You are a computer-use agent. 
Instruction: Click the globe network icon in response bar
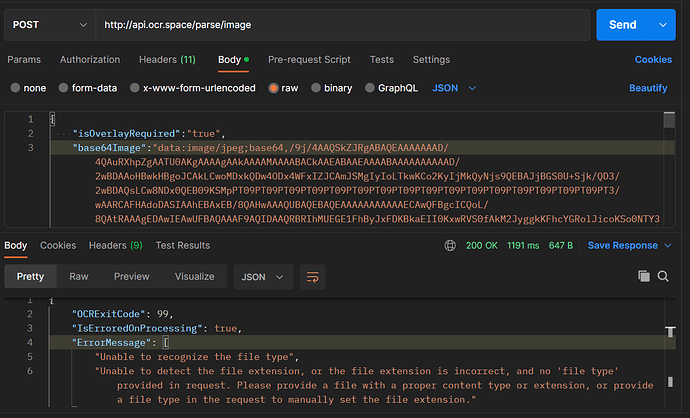(450, 246)
